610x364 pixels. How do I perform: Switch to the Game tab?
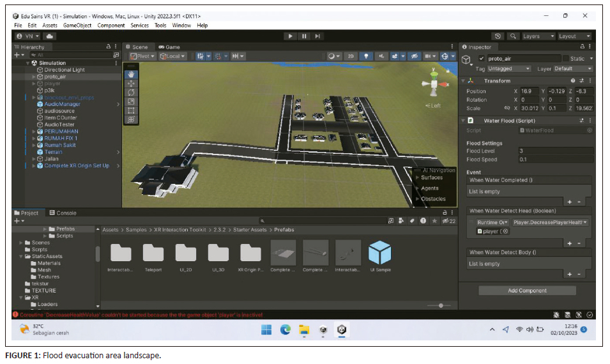pyautogui.click(x=169, y=47)
